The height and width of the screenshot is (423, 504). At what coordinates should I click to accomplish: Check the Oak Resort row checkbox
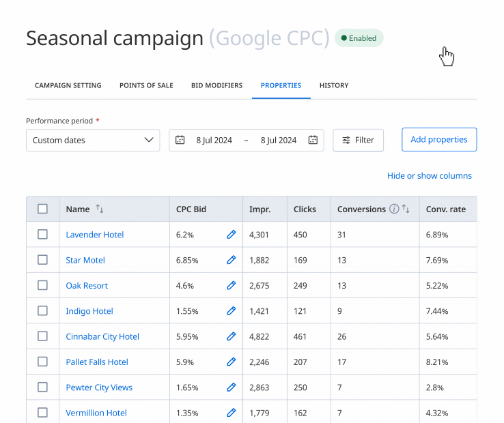pos(42,286)
